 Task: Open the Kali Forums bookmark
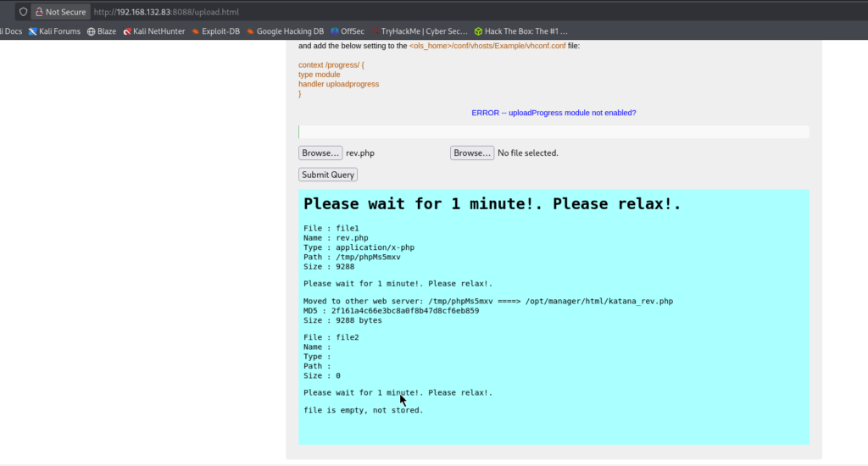(54, 31)
